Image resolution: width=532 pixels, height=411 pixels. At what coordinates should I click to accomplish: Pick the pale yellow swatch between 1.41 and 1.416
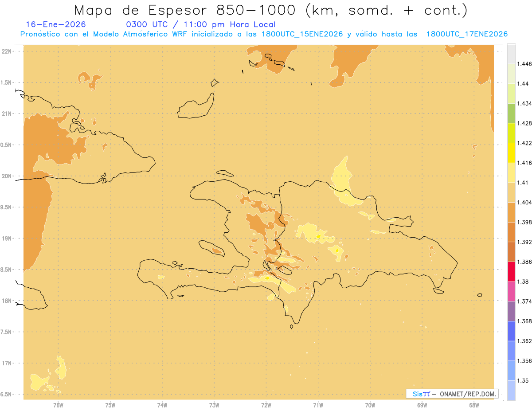(511, 172)
